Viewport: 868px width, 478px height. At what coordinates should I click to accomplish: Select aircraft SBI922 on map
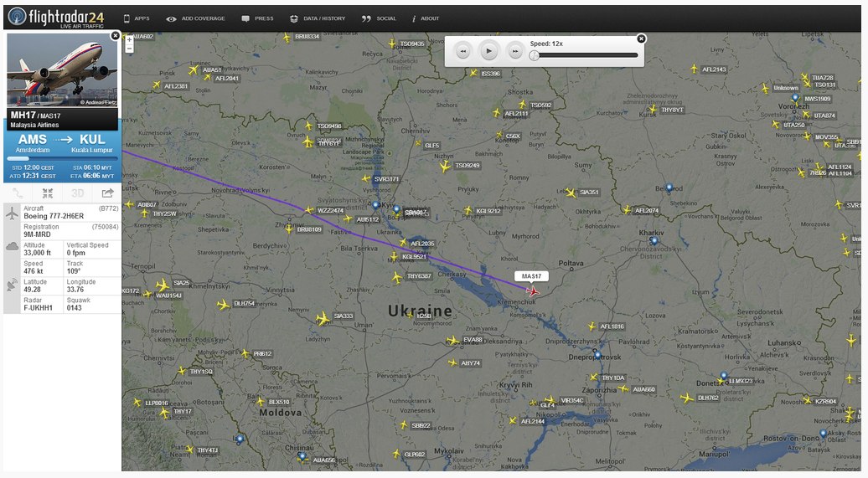[x=404, y=425]
